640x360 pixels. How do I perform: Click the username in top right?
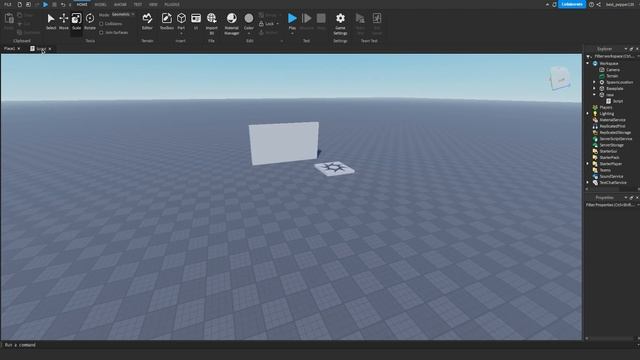620,4
